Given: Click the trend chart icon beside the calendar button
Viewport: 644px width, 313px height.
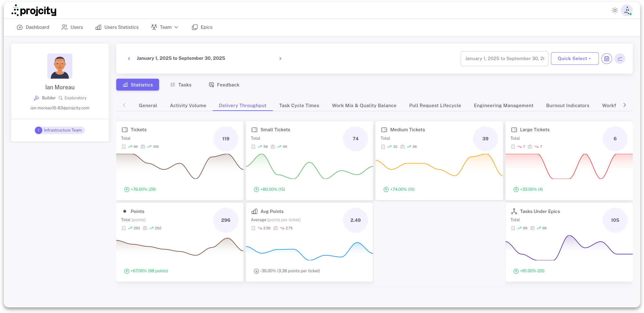Looking at the screenshot, I should [620, 59].
